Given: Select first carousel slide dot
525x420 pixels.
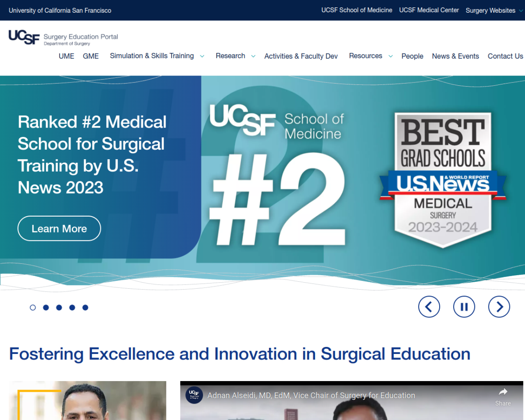Looking at the screenshot, I should 33,308.
